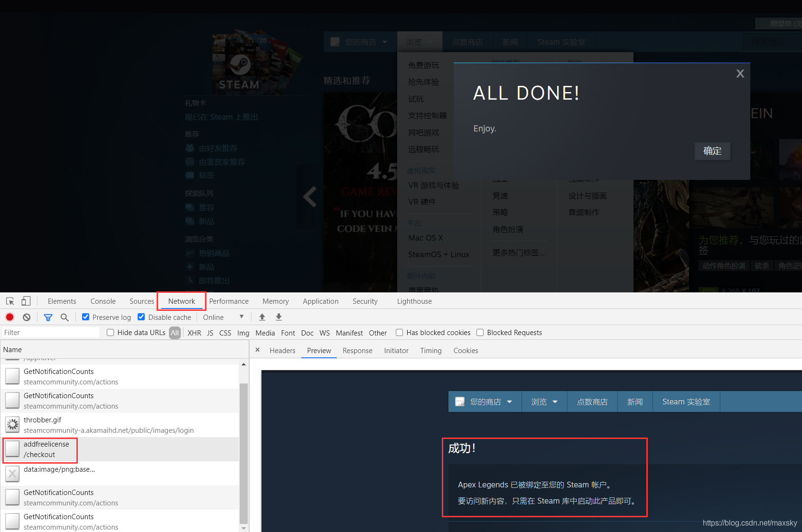This screenshot has height=532, width=802.
Task: Filter requests by All types
Action: tap(175, 333)
